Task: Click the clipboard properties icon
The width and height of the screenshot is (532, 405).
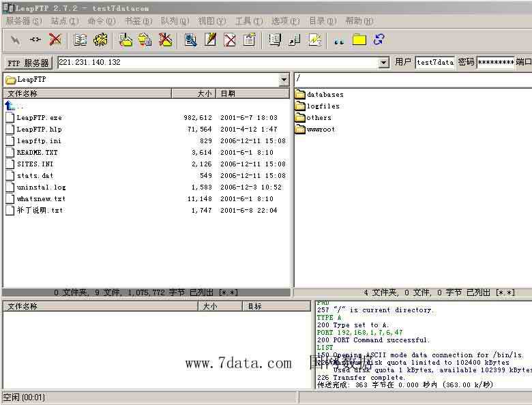Action: 250,40
